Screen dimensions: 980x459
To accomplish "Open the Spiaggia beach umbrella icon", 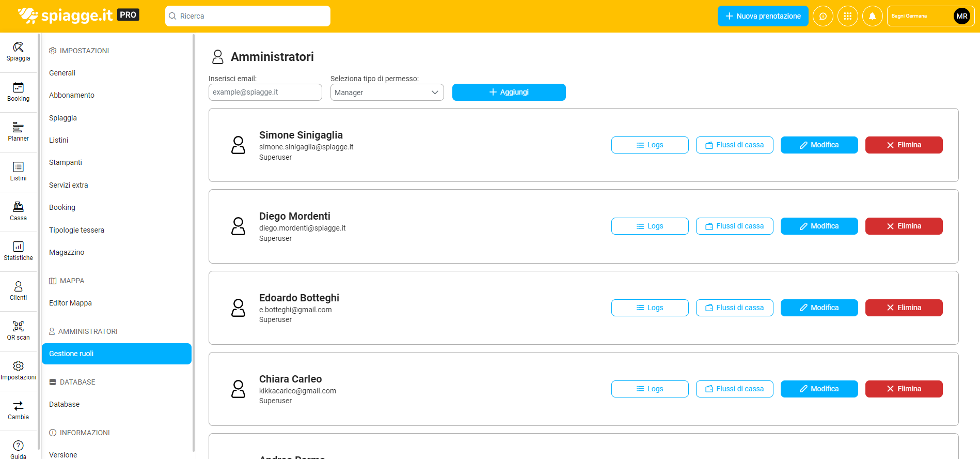I will point(18,48).
